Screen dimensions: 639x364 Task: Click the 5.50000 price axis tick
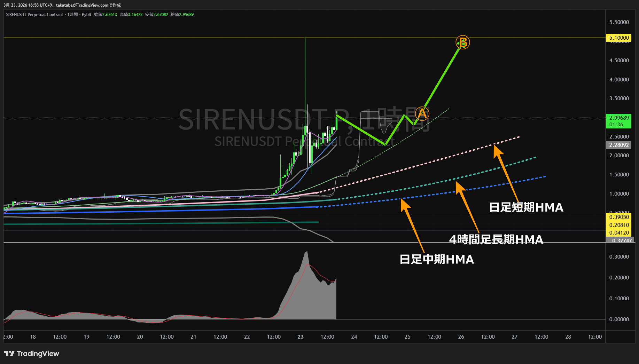619,22
